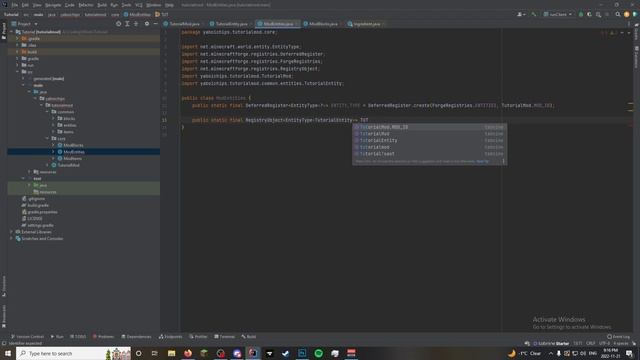Click the Windows taskbar search box
The image size is (640, 360).
click(73, 353)
